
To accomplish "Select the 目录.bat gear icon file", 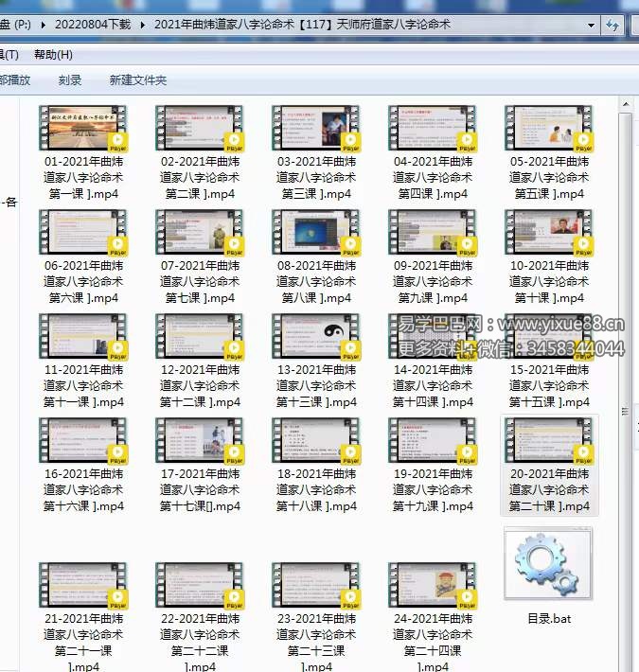I will [x=548, y=563].
